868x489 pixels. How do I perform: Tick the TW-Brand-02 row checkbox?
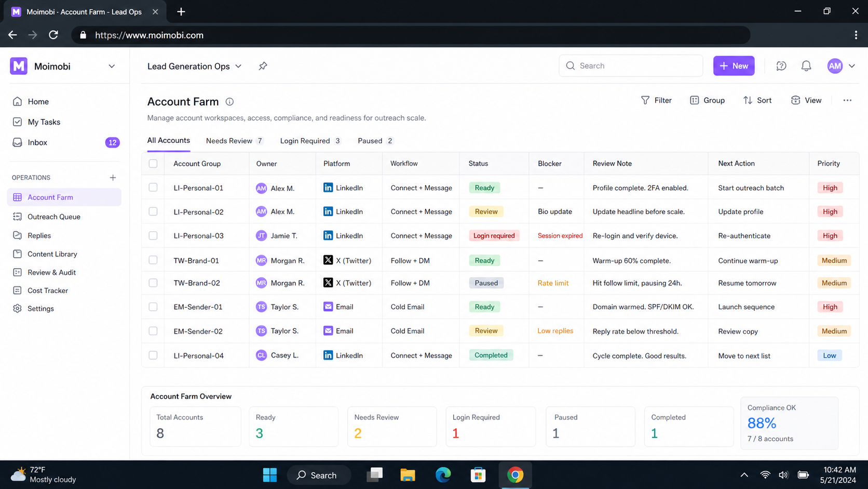[153, 283]
